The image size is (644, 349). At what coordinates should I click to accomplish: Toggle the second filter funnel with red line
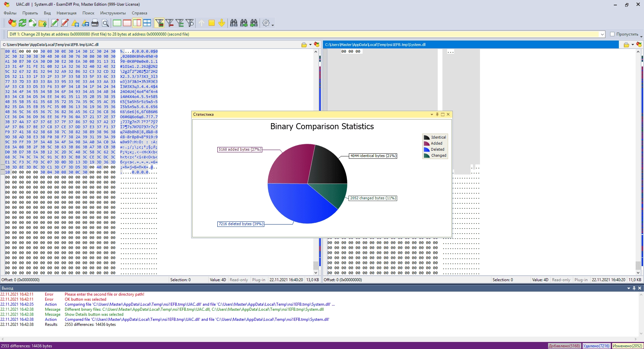click(x=170, y=23)
